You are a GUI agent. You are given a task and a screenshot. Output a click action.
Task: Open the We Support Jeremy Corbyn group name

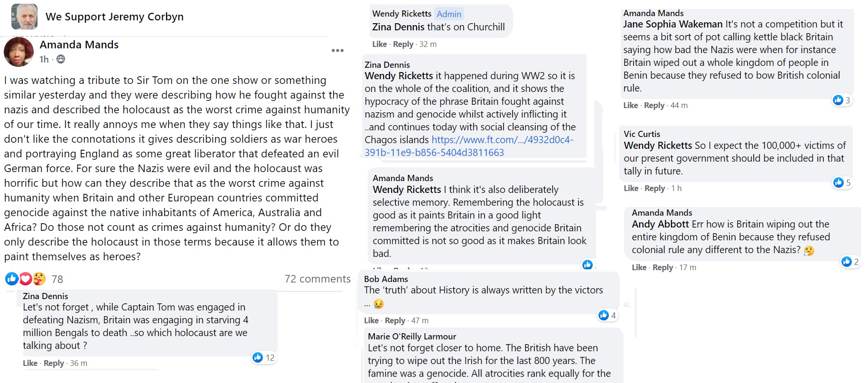[x=114, y=17]
